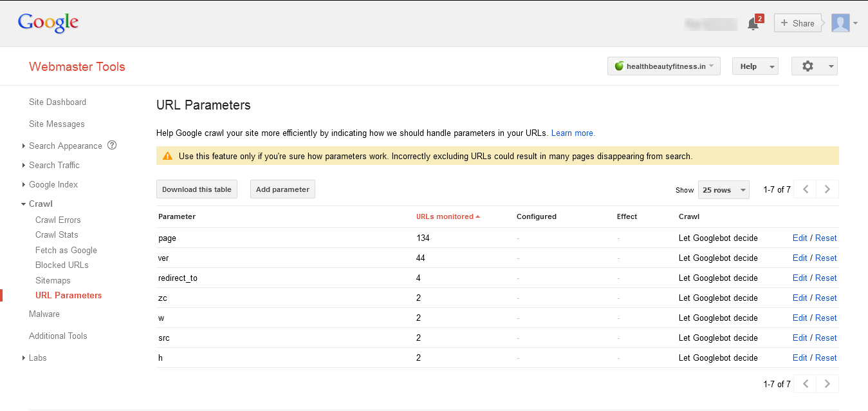Viewport: 868px width, 411px height.
Task: Open Crawl Errors in sidebar
Action: [58, 220]
